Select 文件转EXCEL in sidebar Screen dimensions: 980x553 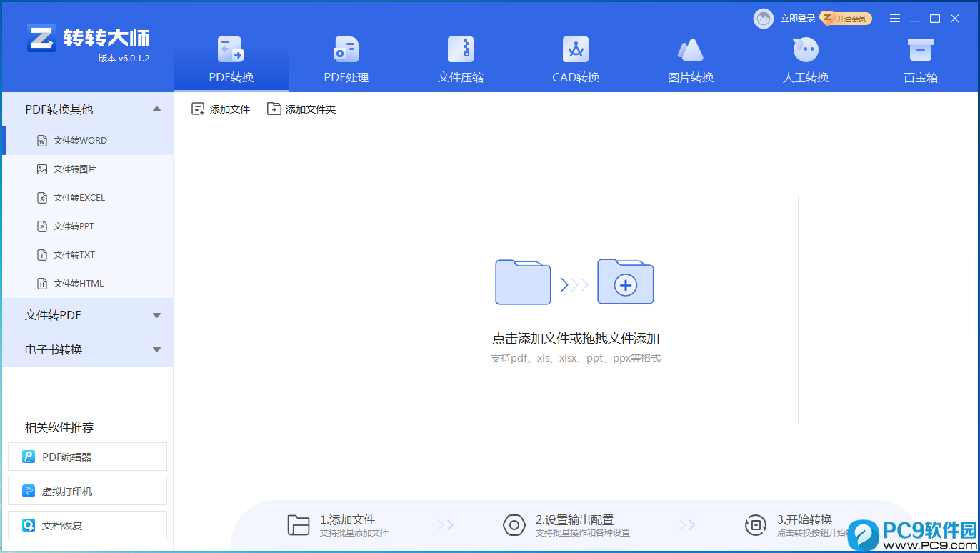click(x=88, y=198)
